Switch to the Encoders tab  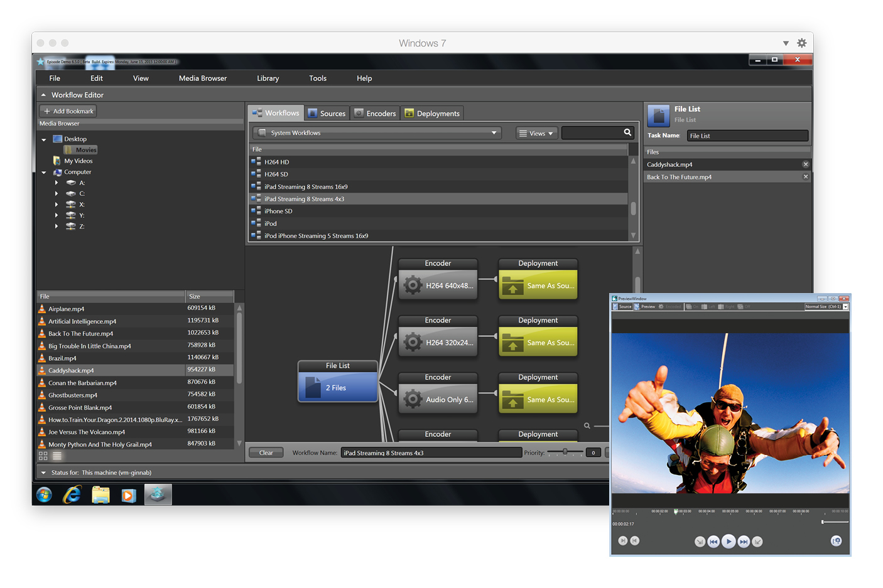click(x=376, y=113)
